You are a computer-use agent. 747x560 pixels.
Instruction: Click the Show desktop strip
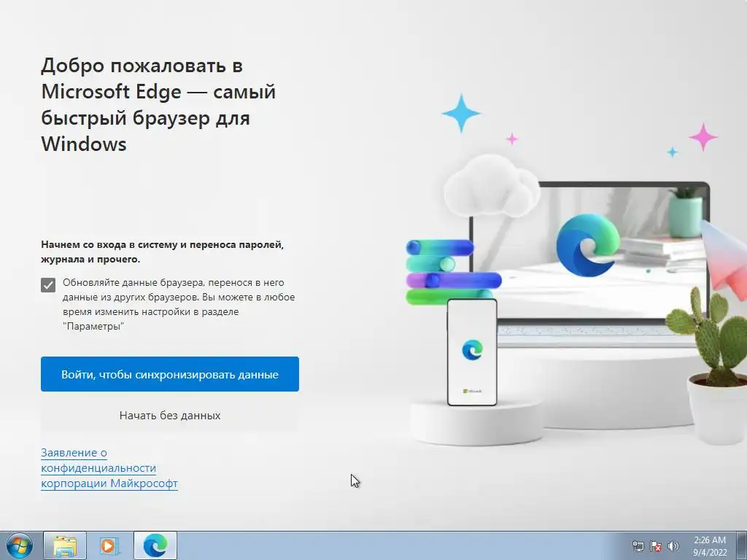pyautogui.click(x=742, y=545)
